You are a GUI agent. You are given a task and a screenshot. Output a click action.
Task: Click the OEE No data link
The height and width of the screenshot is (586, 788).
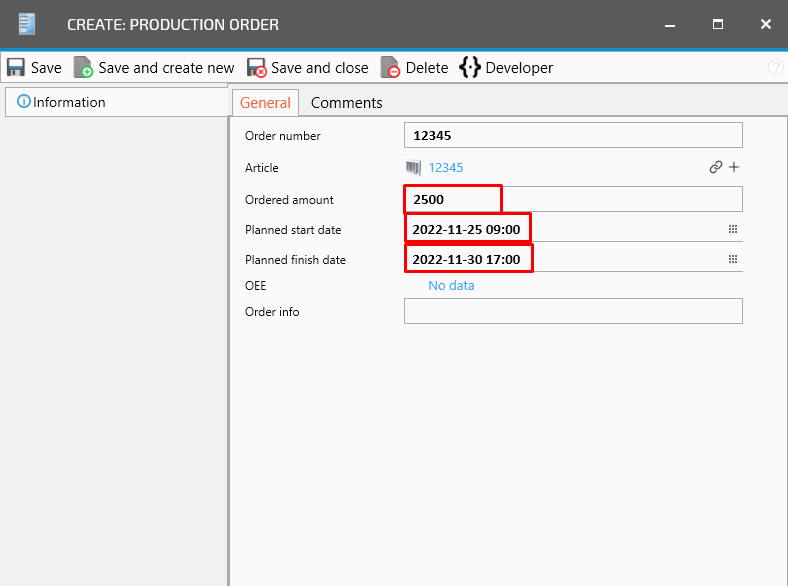coord(451,286)
